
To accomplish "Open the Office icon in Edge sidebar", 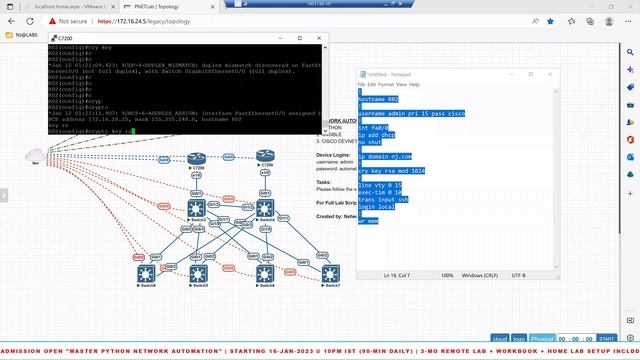I will [630, 140].
